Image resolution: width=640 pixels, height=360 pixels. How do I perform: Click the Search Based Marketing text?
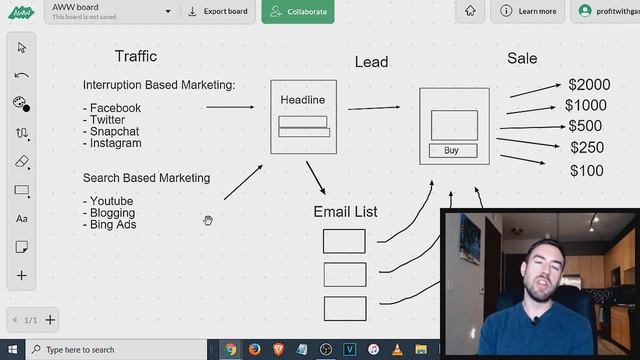147,178
